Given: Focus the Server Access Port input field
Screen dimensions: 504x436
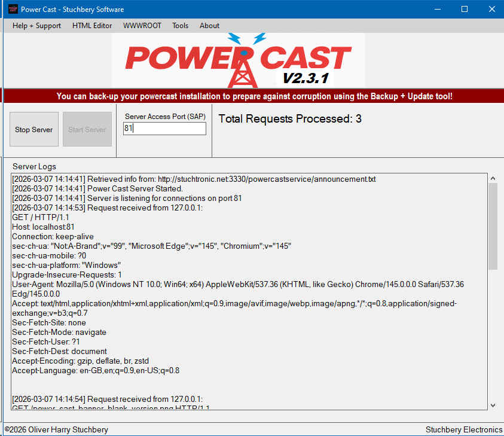Looking at the screenshot, I should coord(164,129).
